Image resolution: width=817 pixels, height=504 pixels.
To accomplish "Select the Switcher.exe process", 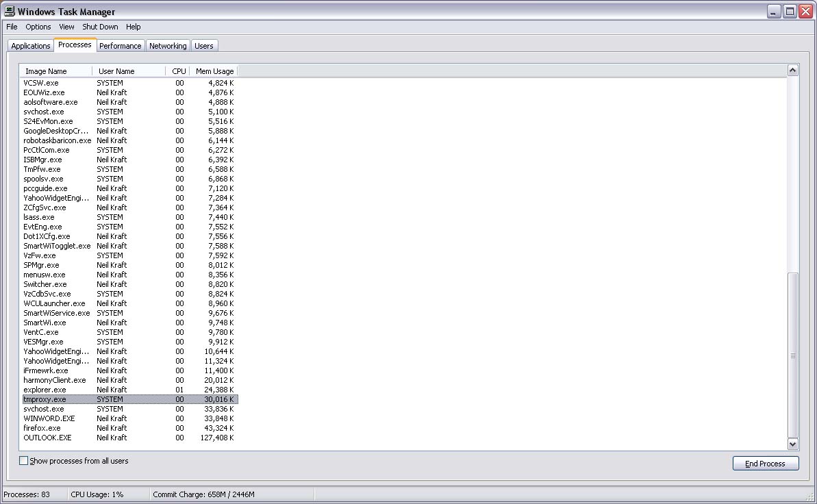I will [x=130, y=284].
